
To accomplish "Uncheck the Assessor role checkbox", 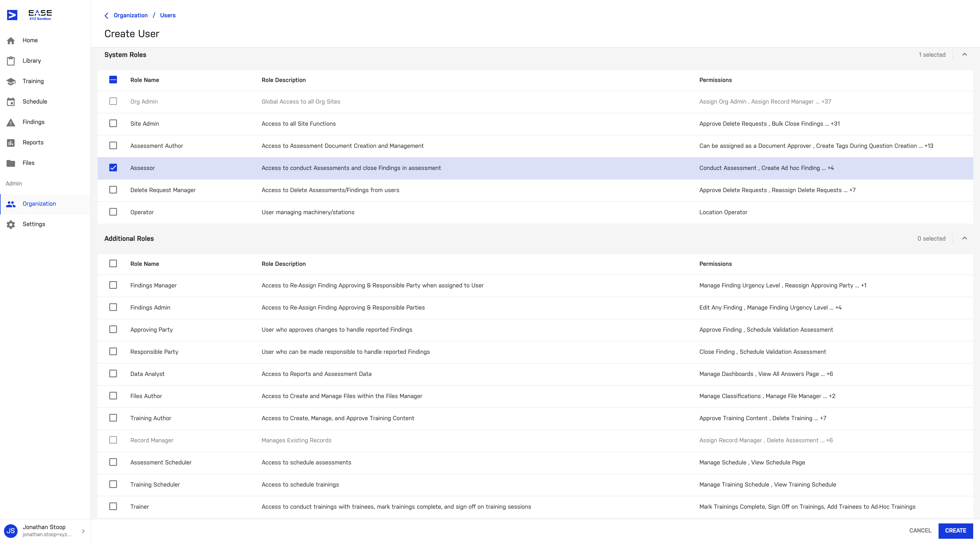I will point(113,168).
